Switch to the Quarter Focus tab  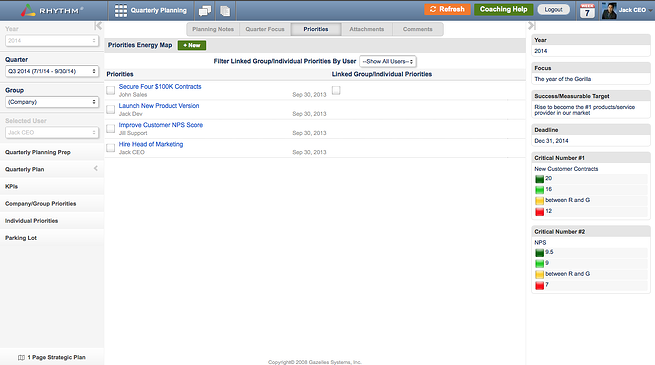point(265,29)
